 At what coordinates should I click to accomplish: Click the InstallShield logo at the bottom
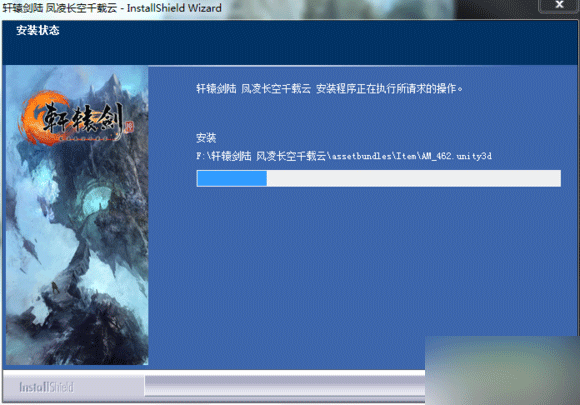[46, 387]
